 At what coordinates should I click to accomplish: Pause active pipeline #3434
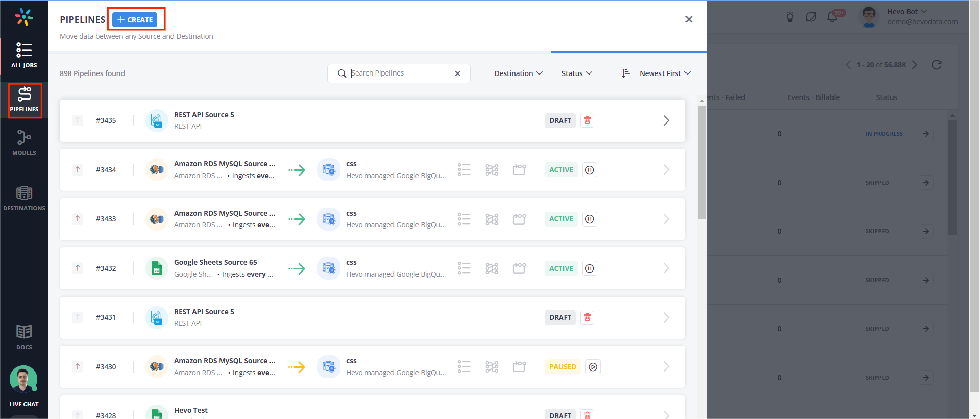(590, 170)
